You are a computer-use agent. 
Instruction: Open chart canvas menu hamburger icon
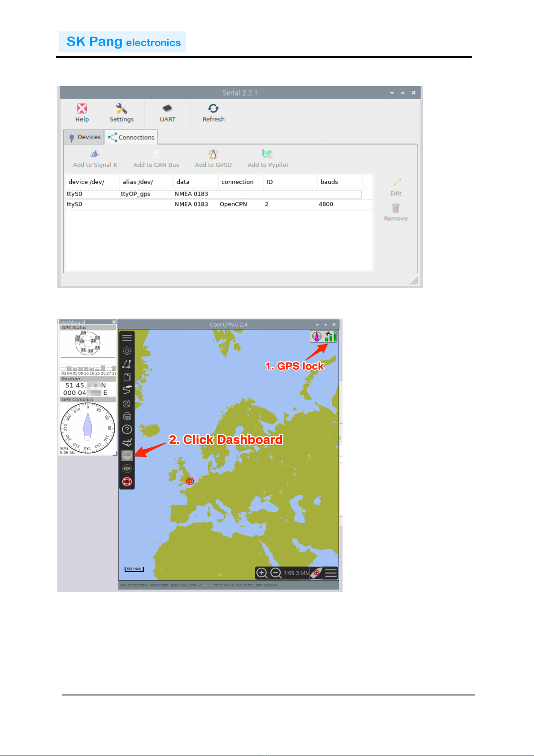[x=331, y=573]
